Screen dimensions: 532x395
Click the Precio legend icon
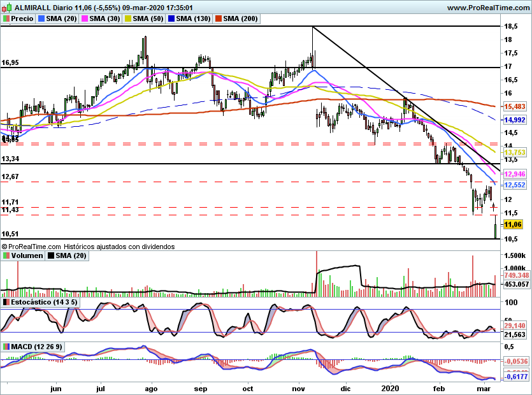click(6, 19)
